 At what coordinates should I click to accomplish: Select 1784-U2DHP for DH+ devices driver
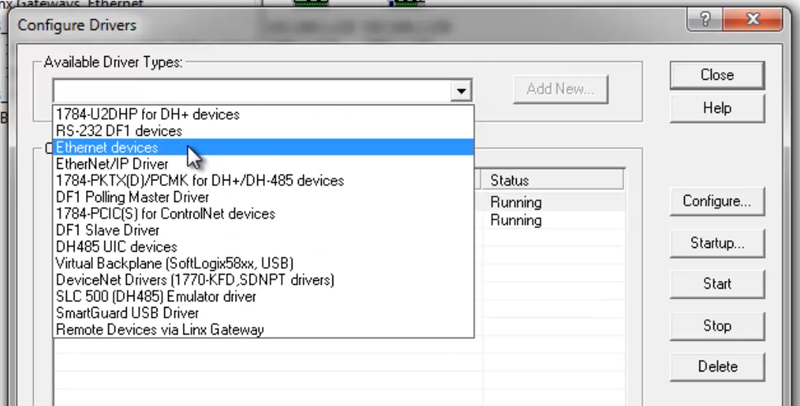(x=263, y=114)
